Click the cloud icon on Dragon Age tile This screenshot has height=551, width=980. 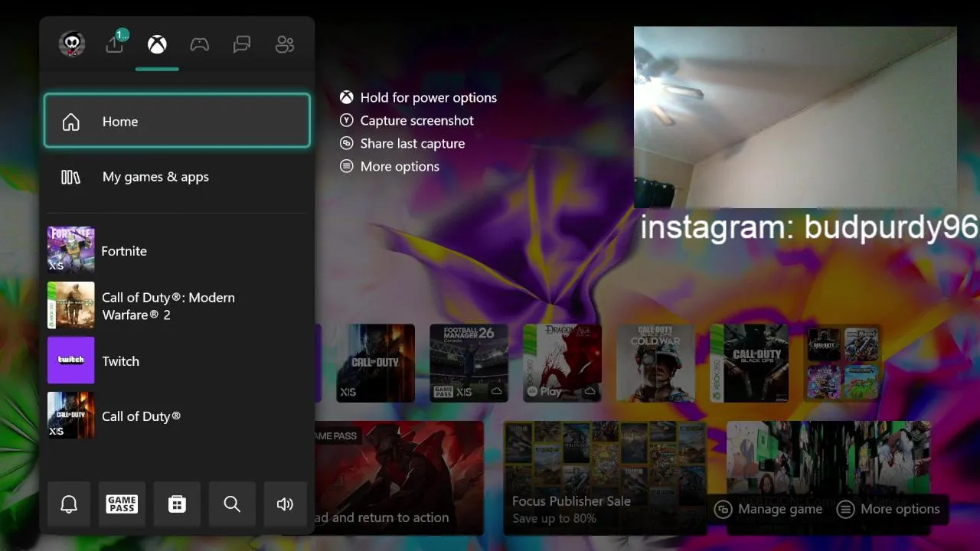[x=590, y=391]
